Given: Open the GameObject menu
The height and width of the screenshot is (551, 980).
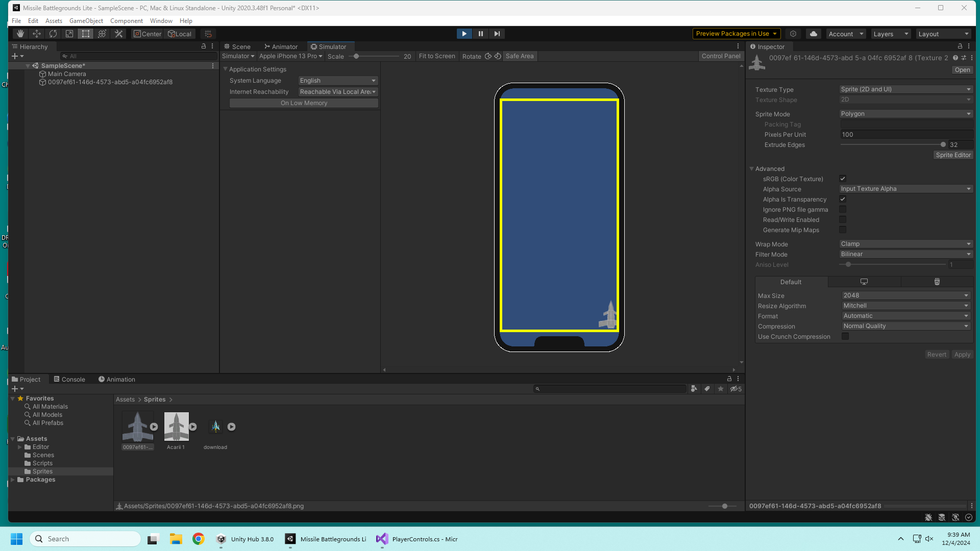Looking at the screenshot, I should tap(86, 21).
